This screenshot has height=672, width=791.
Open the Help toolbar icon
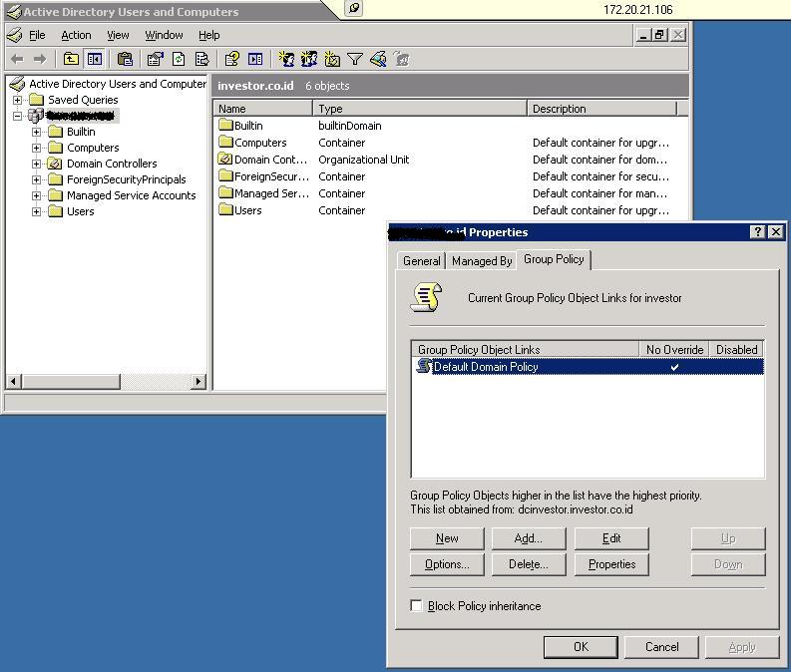pos(232,60)
